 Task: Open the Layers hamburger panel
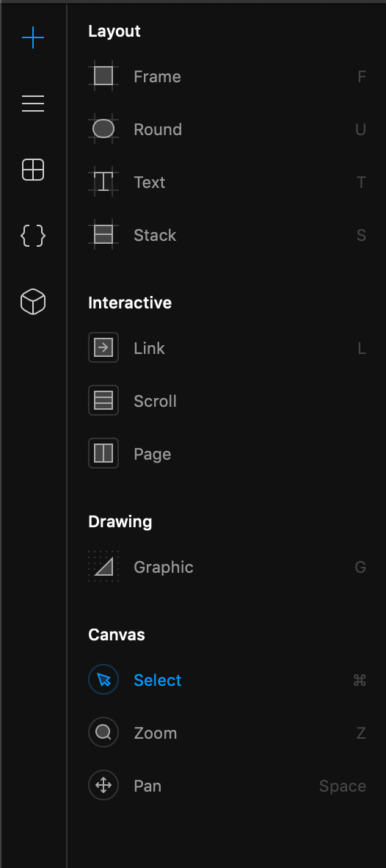pyautogui.click(x=32, y=104)
